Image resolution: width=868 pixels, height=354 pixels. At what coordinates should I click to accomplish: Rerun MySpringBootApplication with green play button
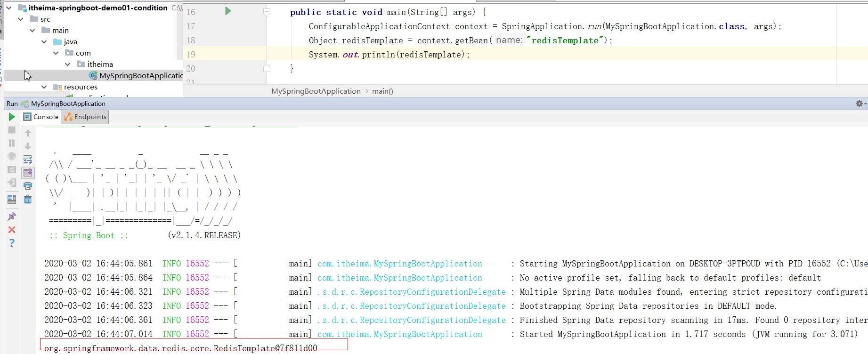[12, 117]
